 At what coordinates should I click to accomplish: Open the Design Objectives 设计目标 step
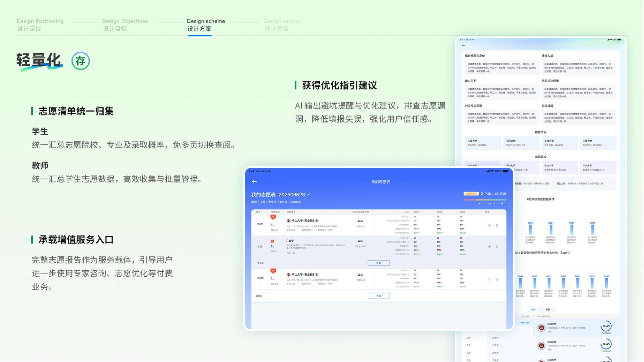(125, 25)
